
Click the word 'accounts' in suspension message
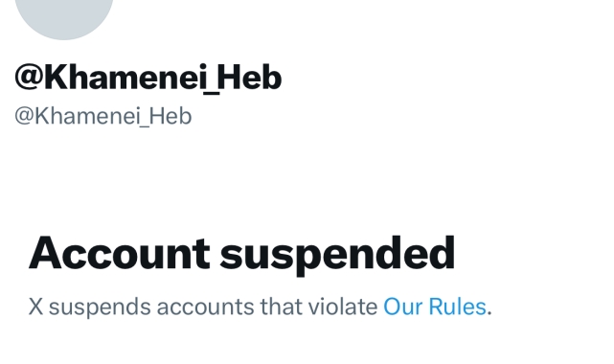coord(206,307)
